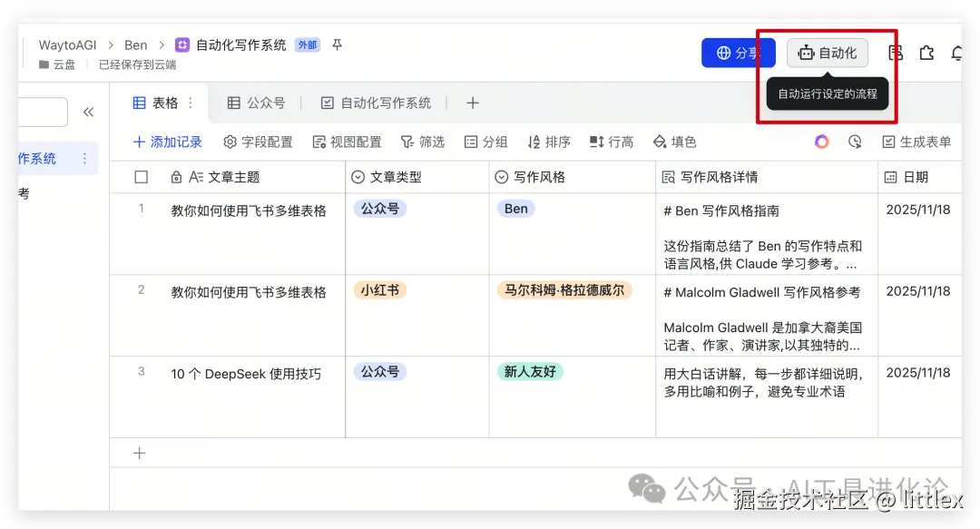Open the record history clock icon
Viewport: 980px width, 529px height.
point(855,142)
